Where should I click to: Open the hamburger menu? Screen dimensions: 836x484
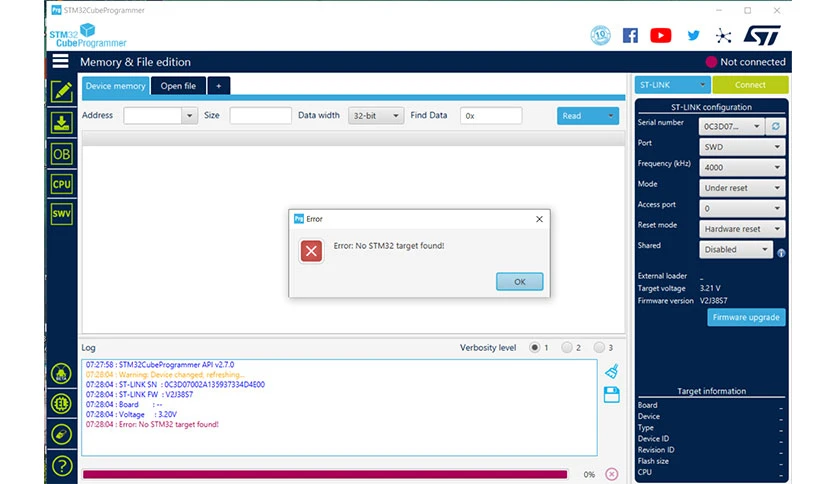pos(61,61)
